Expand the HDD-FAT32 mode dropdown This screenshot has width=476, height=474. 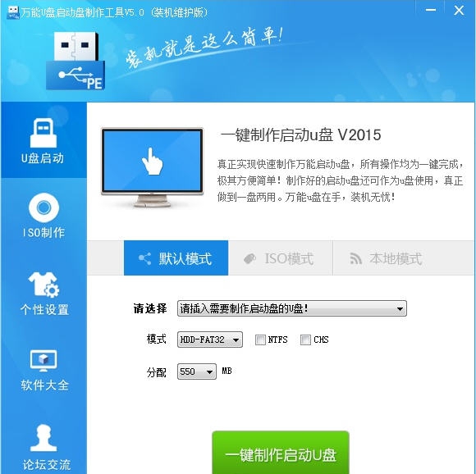[210, 340]
